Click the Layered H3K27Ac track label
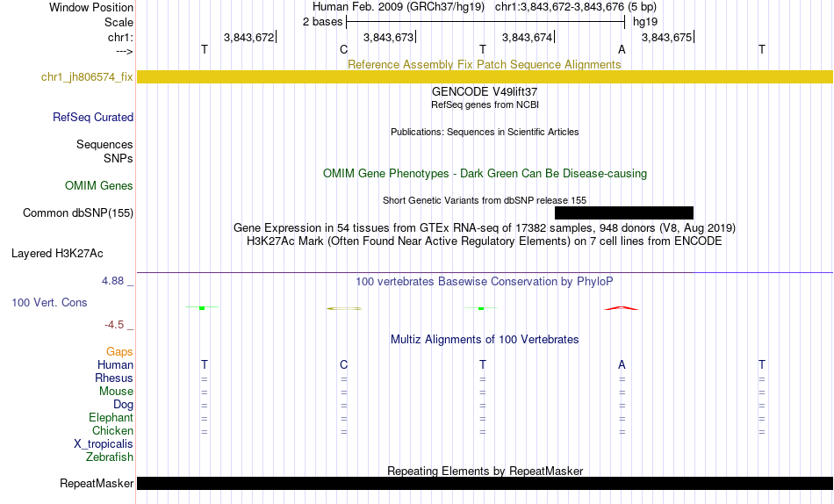Image resolution: width=834 pixels, height=504 pixels. click(57, 254)
